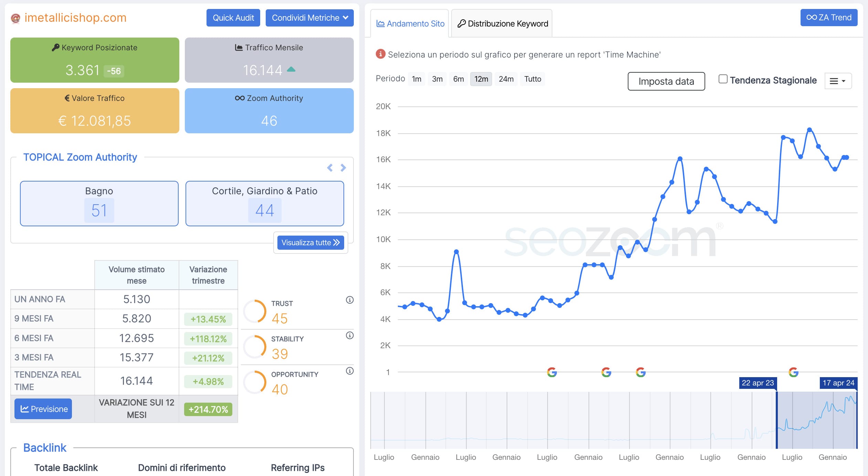This screenshot has height=476, width=868.
Task: Click Imposta data field
Action: coord(666,81)
